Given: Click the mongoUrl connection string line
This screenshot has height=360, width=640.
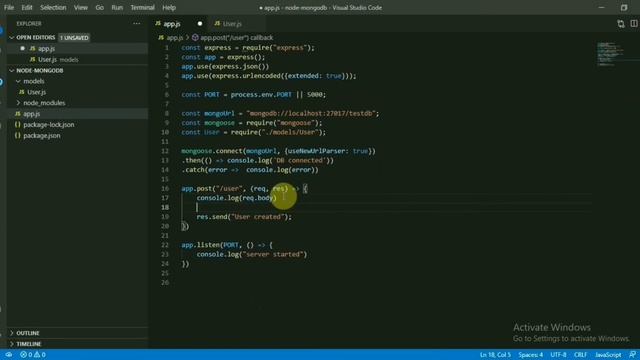Looking at the screenshot, I should pyautogui.click(x=280, y=113).
